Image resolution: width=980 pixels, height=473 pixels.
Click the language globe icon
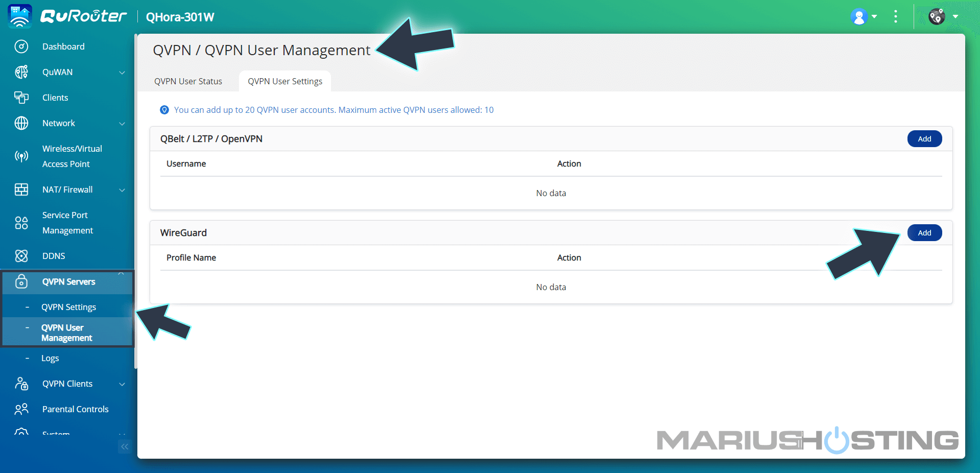(x=937, y=17)
